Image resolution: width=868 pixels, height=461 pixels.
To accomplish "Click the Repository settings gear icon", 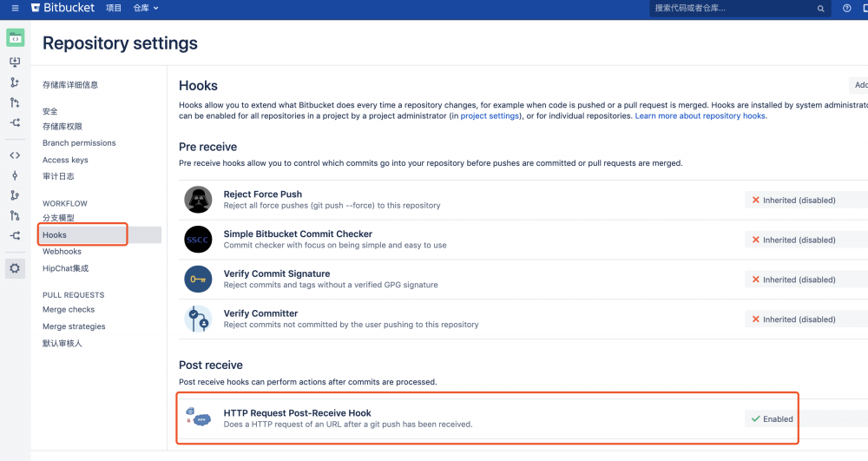I will (x=15, y=268).
